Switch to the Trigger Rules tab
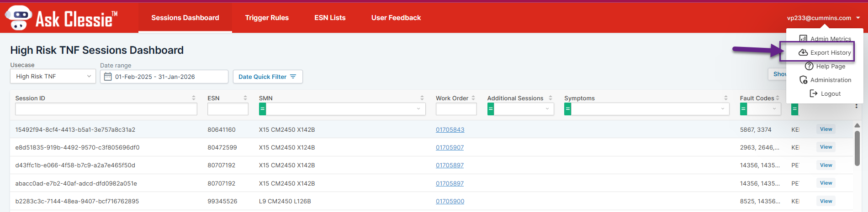This screenshot has height=212, width=868. tap(267, 18)
